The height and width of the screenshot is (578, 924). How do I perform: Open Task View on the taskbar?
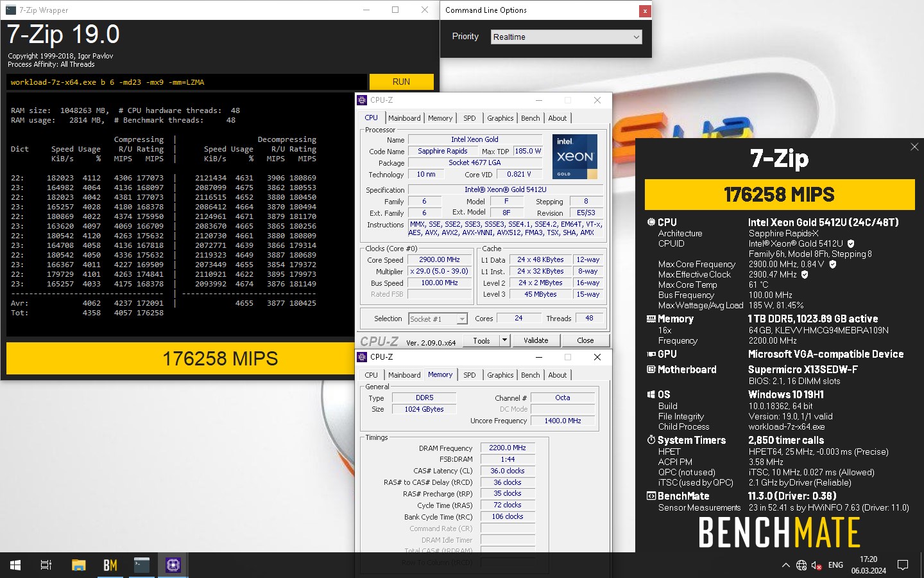pos(46,565)
